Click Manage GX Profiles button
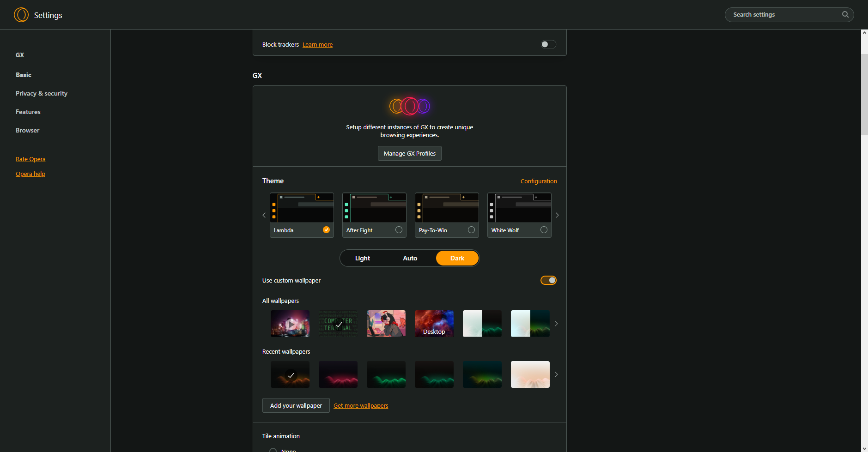 point(410,153)
